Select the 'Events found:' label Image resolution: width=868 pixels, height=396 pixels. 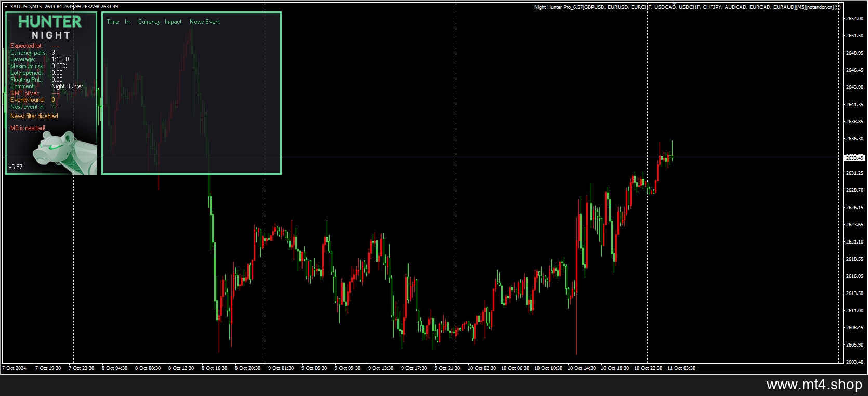(x=28, y=100)
